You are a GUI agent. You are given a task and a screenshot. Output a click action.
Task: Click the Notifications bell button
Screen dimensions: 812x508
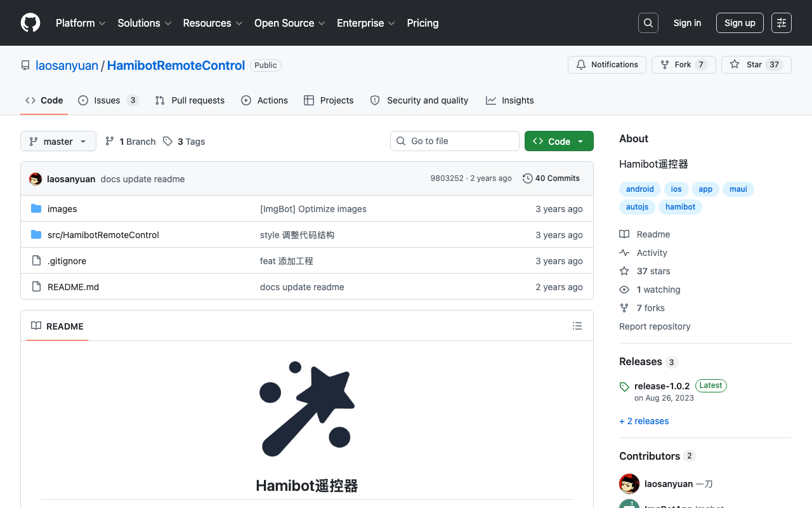click(x=607, y=65)
